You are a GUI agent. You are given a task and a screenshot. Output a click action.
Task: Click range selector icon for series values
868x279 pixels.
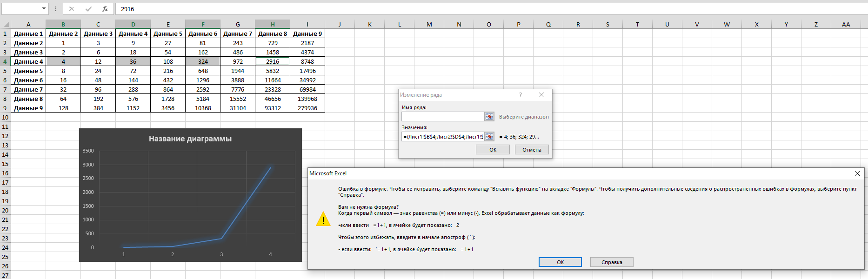pos(489,137)
